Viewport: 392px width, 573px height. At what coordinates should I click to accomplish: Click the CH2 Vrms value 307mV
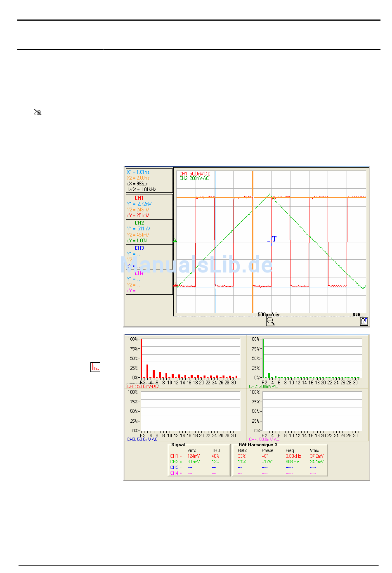pos(194,462)
